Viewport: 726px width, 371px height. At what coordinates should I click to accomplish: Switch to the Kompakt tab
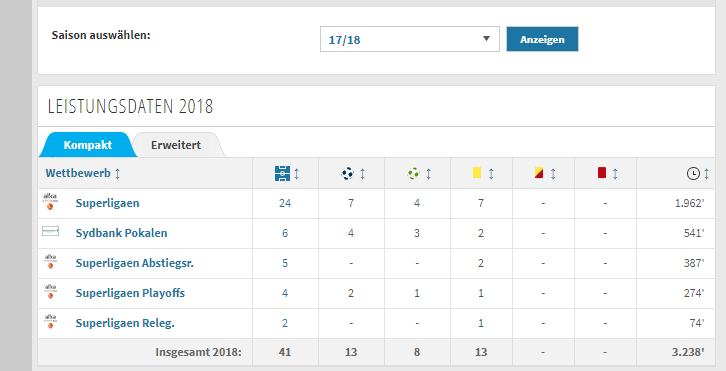[88, 145]
